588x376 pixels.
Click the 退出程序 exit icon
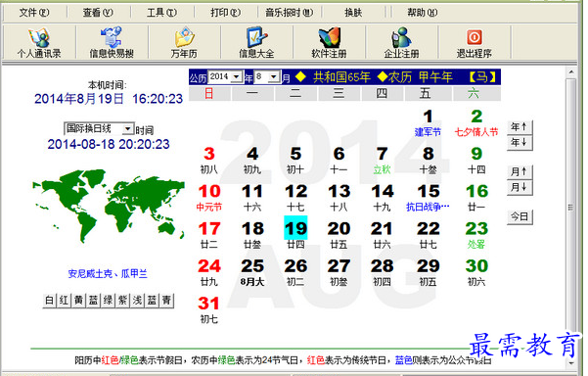474,42
